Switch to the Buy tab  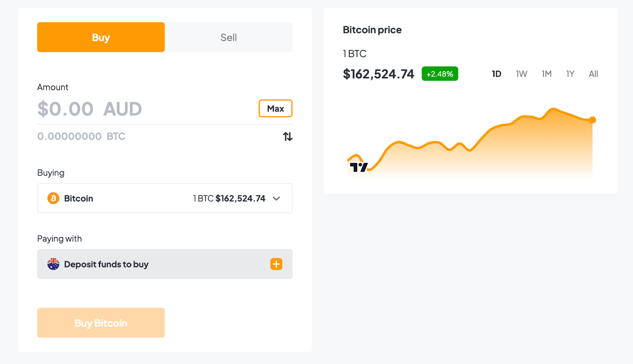(100, 37)
